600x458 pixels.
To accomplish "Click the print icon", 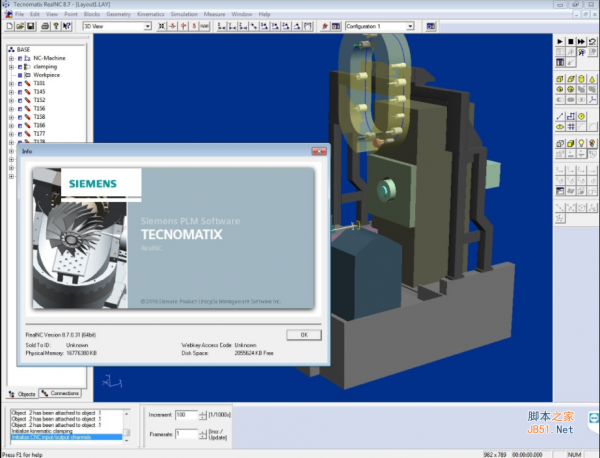I will pos(45,26).
